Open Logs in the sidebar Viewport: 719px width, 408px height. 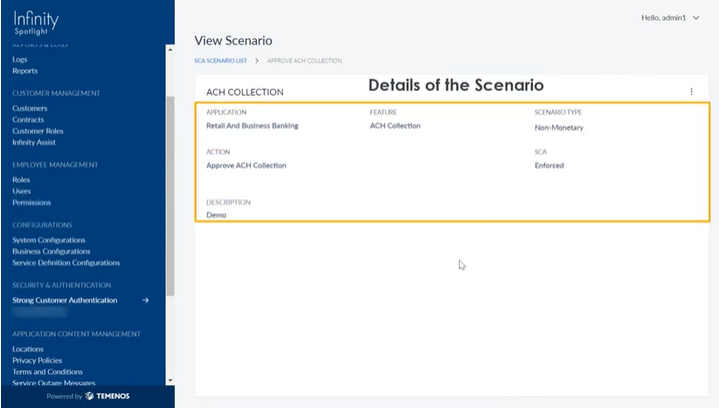[20, 60]
